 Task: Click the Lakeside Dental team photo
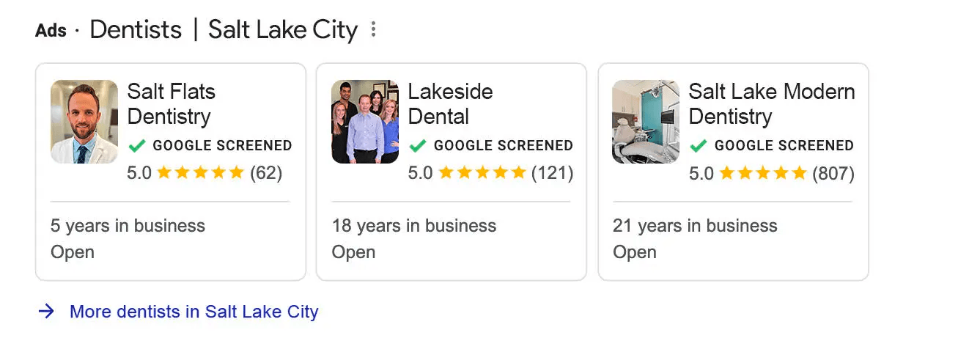coord(365,122)
